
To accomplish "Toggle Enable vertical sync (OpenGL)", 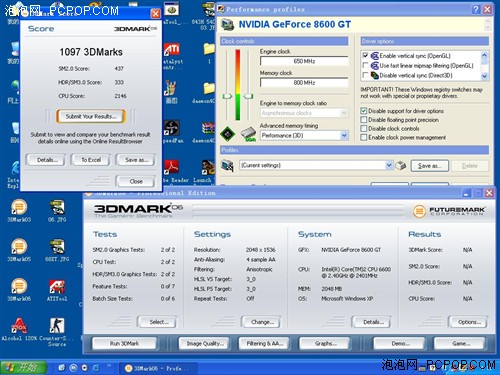I will 365,56.
